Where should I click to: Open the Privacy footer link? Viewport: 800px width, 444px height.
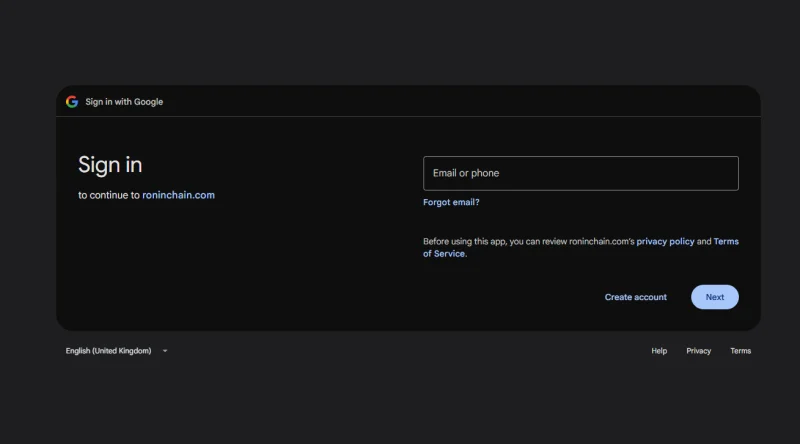698,351
